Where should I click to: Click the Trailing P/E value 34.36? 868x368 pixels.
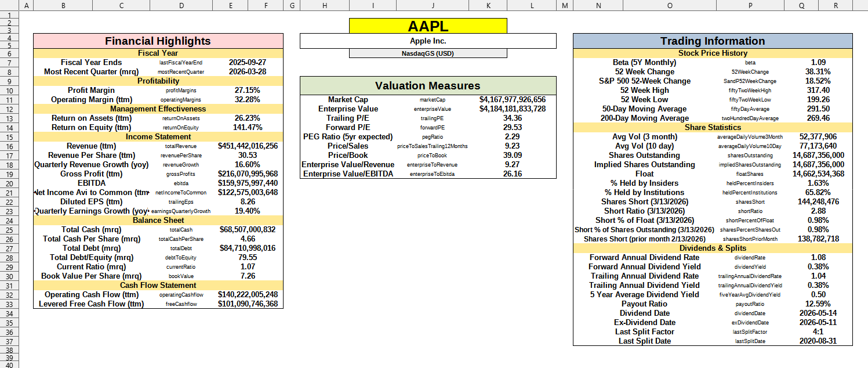[x=512, y=118]
